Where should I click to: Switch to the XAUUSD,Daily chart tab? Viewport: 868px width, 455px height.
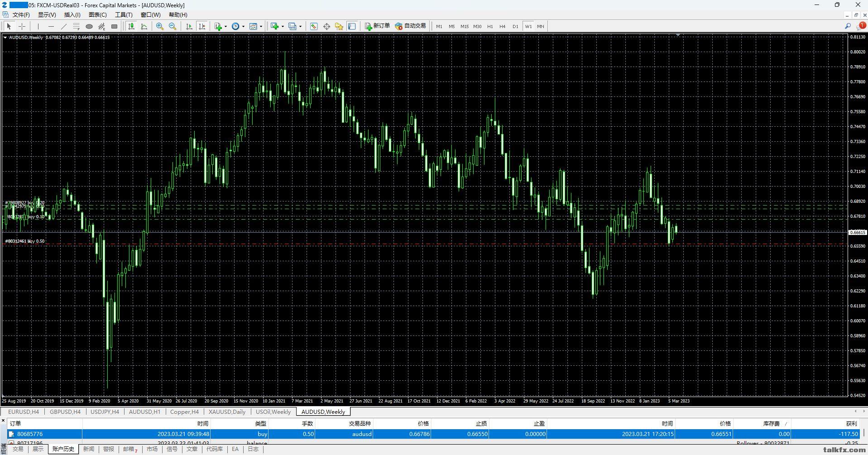[227, 412]
